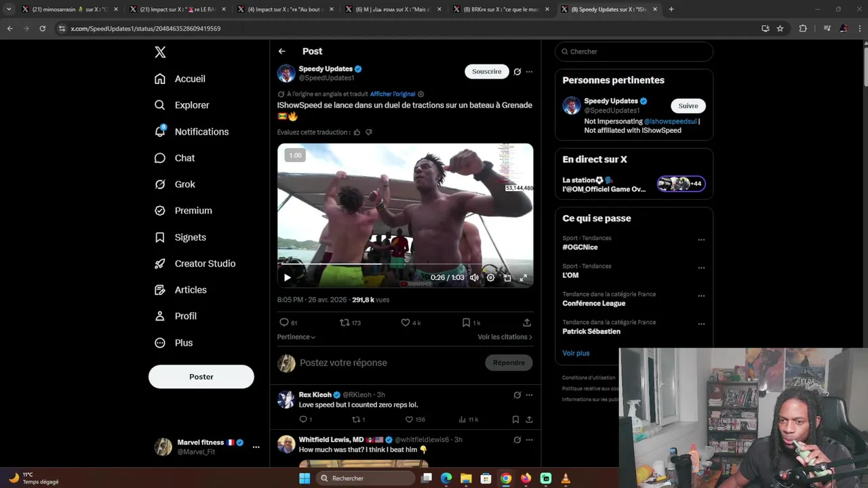Viewport: 868px width, 488px height.
Task: Open main post more options
Action: click(529, 72)
